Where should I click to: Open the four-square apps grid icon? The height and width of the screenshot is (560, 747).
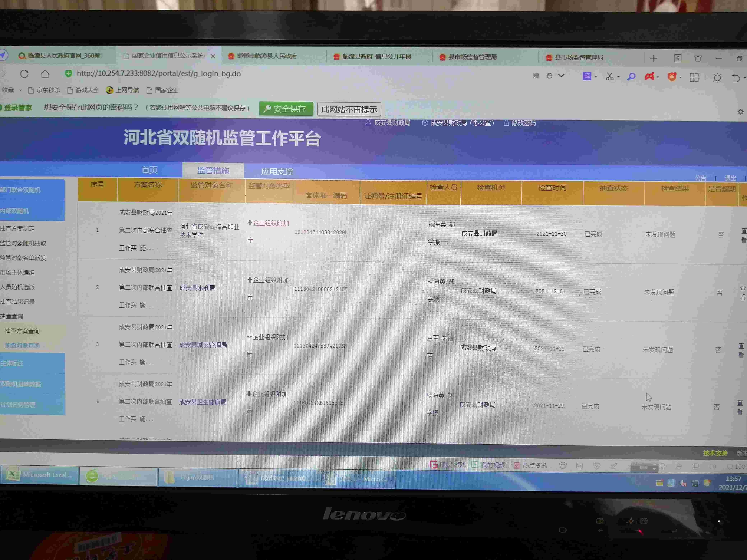click(x=694, y=78)
